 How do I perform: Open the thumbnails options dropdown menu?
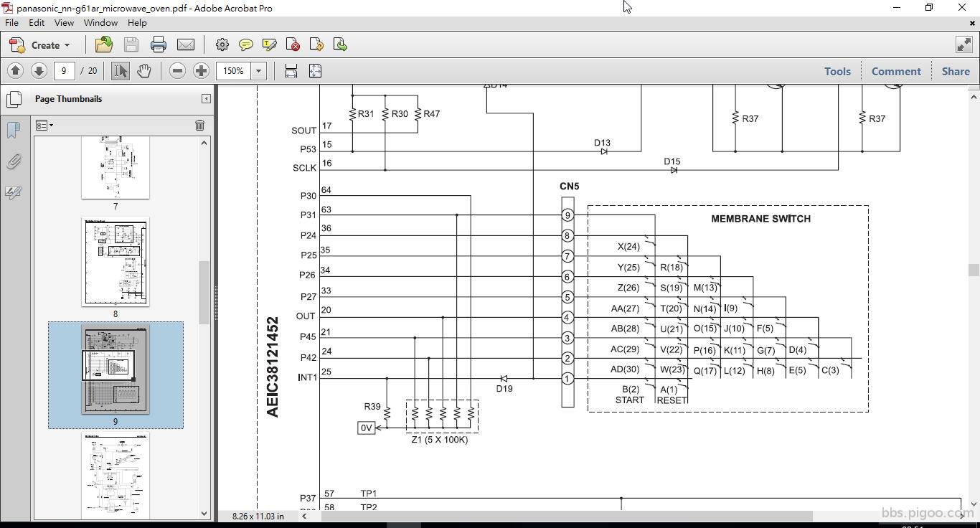[44, 126]
